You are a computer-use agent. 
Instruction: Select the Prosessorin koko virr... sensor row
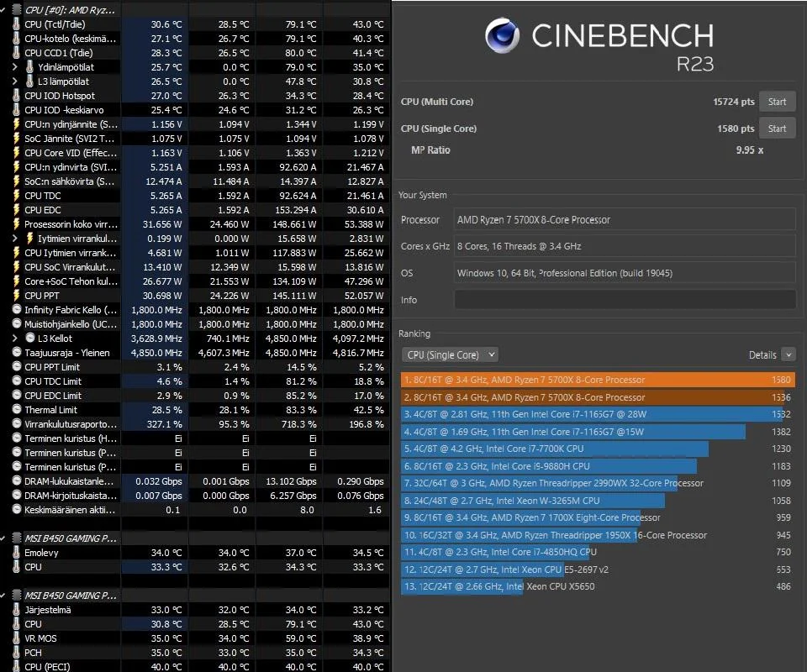click(194, 224)
